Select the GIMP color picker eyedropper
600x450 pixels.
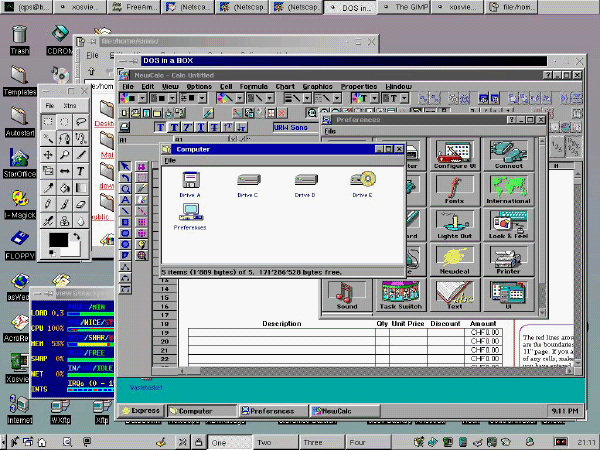pyautogui.click(x=48, y=188)
